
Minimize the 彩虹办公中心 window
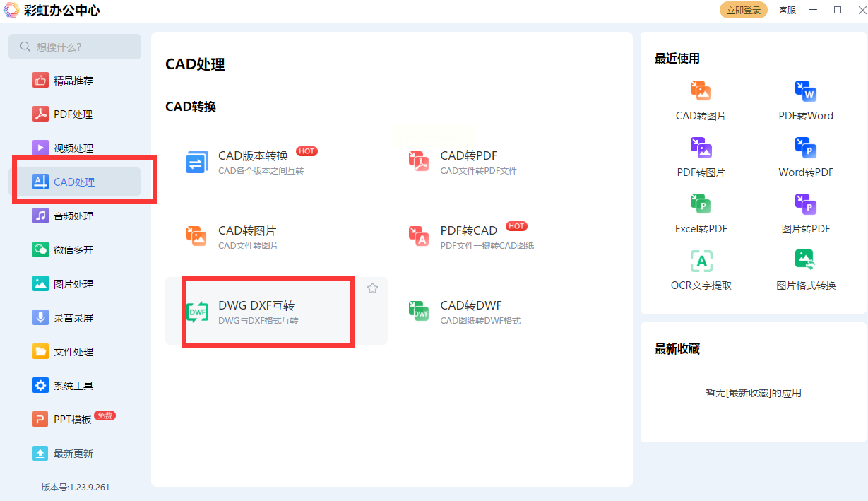pos(814,10)
